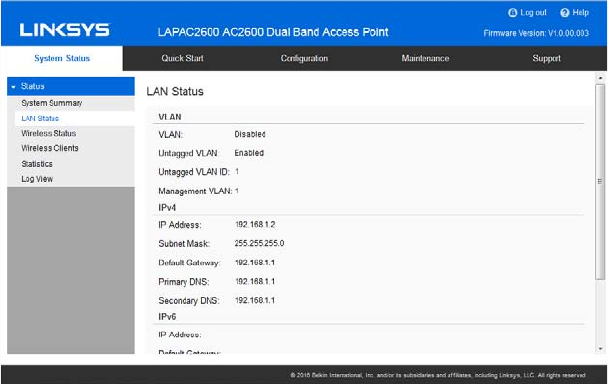Click the Linksys logo
This screenshot has width=608, height=384.
click(x=65, y=30)
